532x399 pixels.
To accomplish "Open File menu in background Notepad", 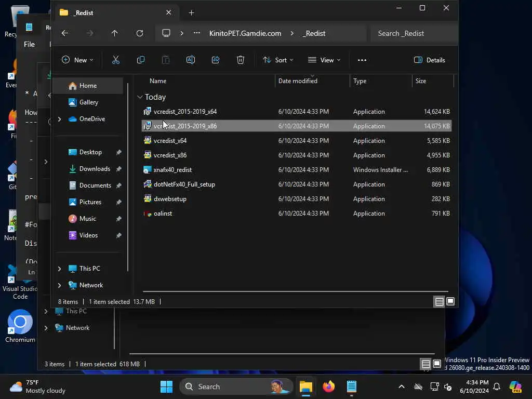I will pos(29,45).
